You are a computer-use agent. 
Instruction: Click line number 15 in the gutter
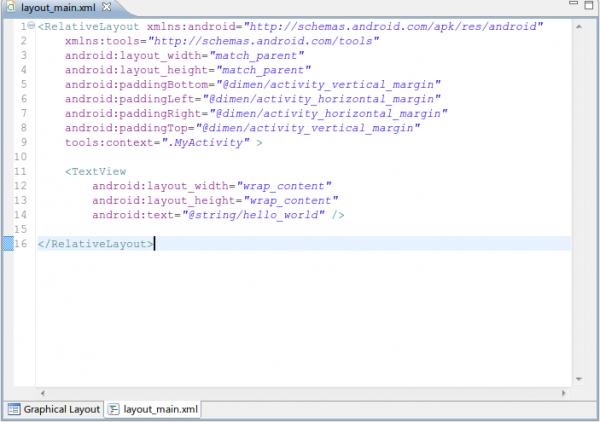pos(21,229)
